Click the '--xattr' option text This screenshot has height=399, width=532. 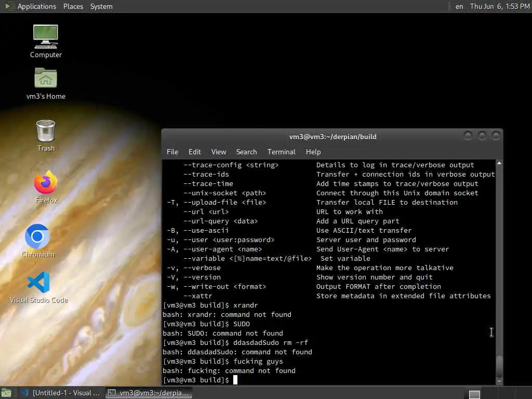pyautogui.click(x=198, y=296)
